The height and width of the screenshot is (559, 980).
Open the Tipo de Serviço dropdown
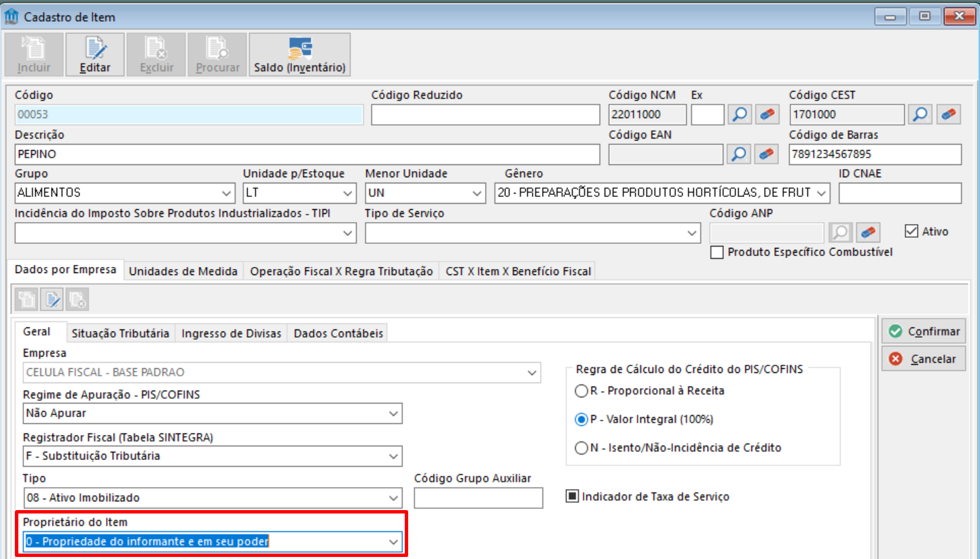pos(692,233)
